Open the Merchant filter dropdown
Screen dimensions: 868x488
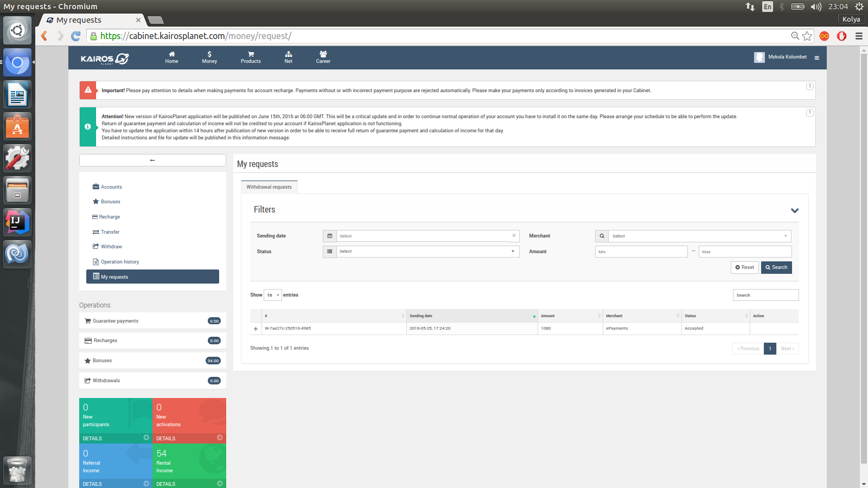pyautogui.click(x=699, y=236)
